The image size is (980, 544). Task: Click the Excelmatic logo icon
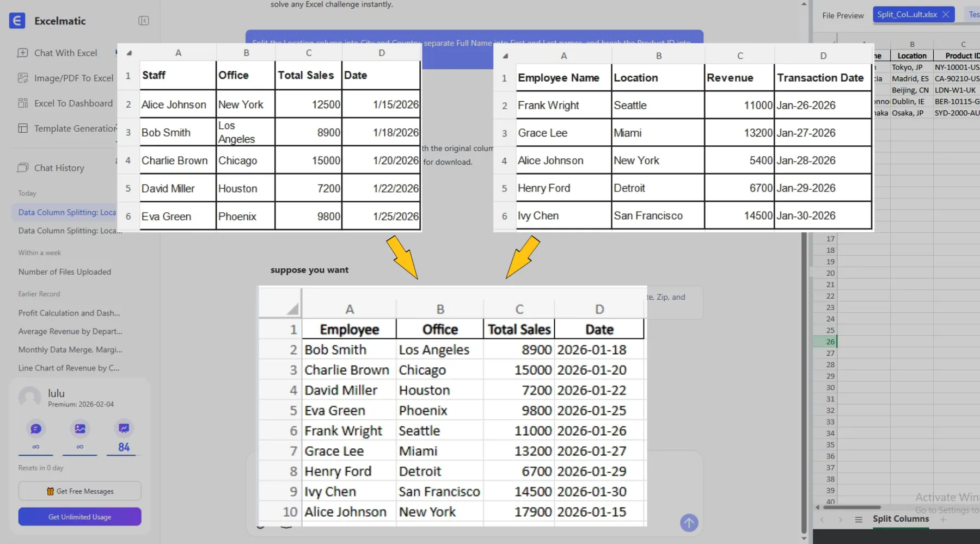pos(17,21)
